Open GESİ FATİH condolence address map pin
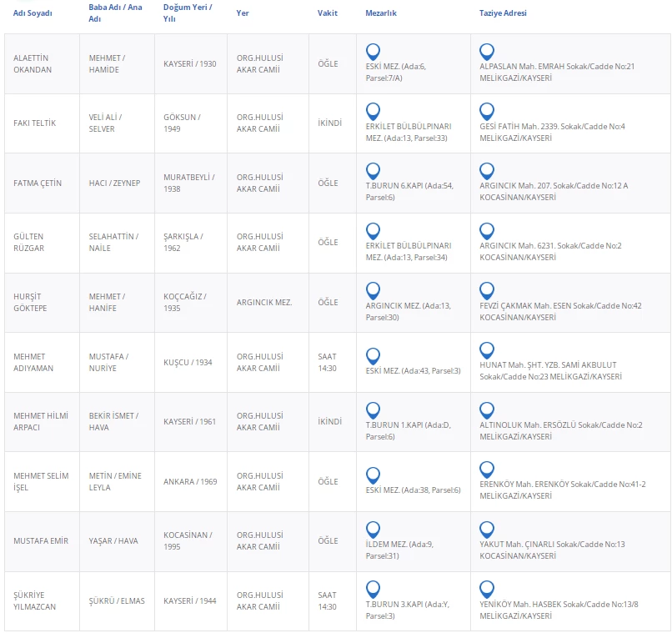Viewport: 672px width, 633px height. click(x=487, y=111)
